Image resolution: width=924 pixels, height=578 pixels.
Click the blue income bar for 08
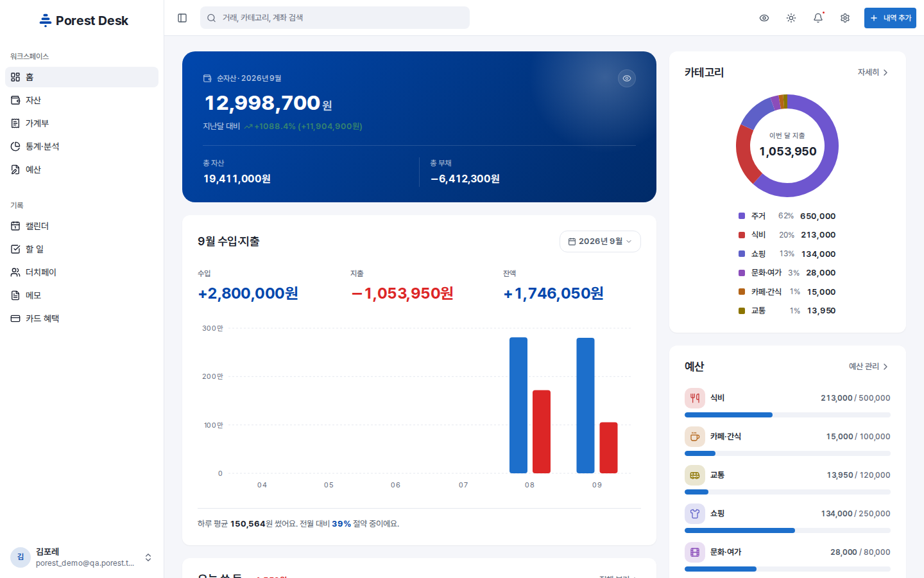[x=518, y=405]
